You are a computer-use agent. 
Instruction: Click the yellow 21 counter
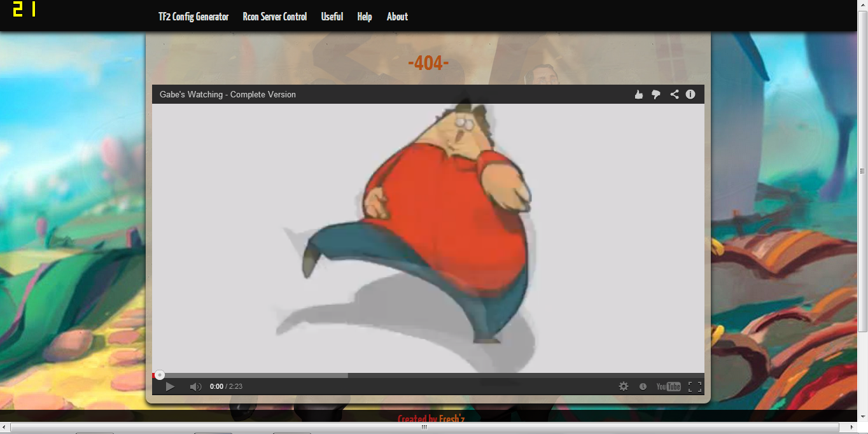point(24,9)
